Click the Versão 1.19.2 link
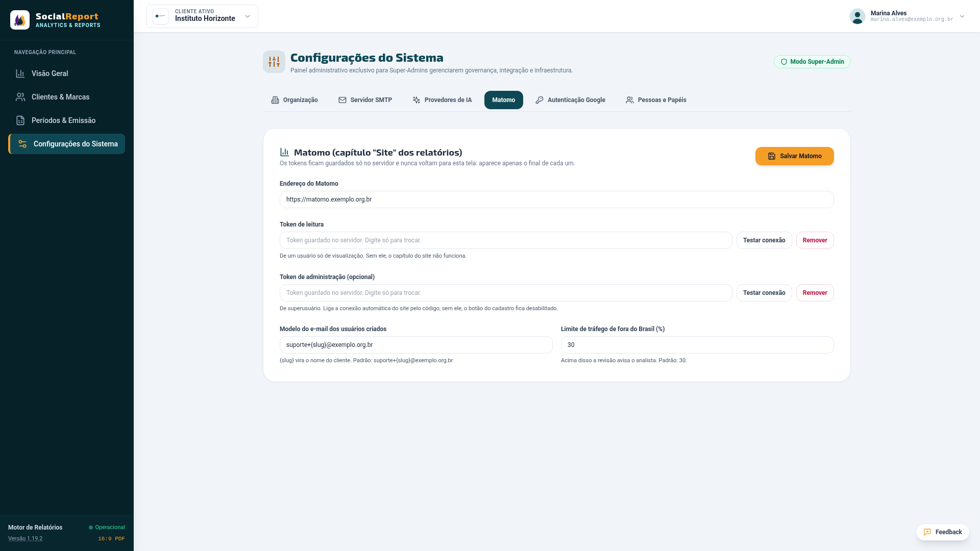Image resolution: width=980 pixels, height=551 pixels. click(x=26, y=539)
